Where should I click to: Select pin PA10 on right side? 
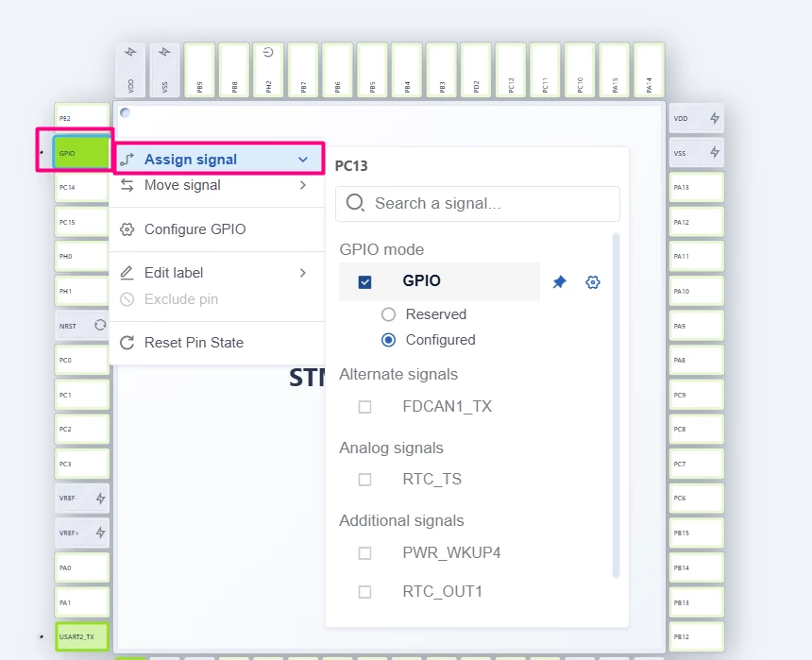[697, 291]
